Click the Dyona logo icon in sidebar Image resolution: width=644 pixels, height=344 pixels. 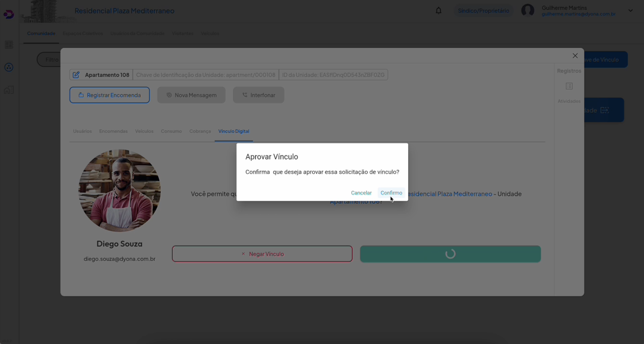click(9, 14)
